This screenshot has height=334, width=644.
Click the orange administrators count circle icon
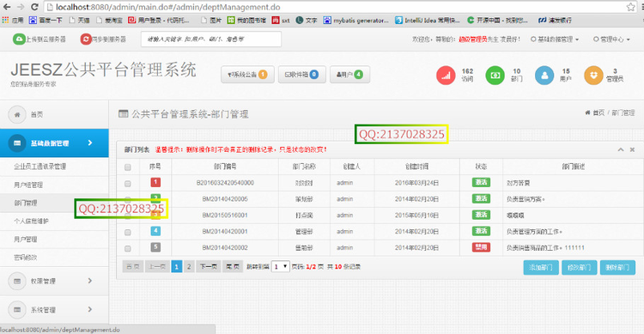[593, 76]
